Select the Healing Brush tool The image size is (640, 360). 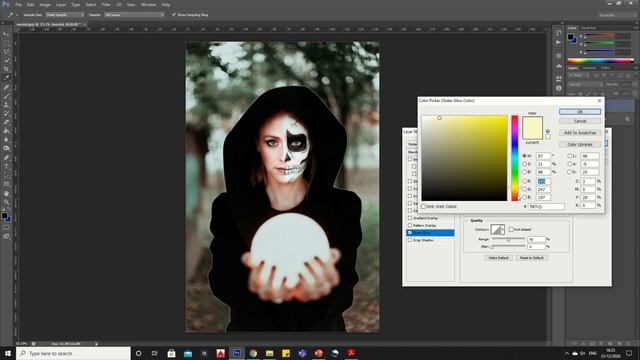[6, 87]
